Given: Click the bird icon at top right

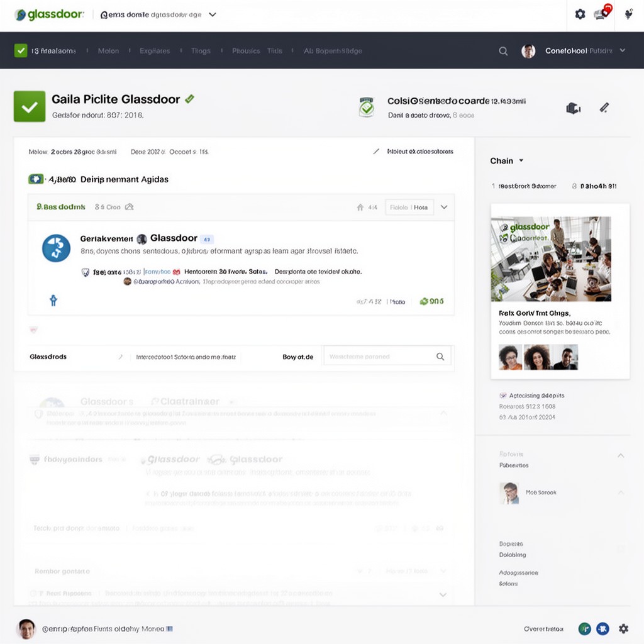Looking at the screenshot, I should (628, 14).
